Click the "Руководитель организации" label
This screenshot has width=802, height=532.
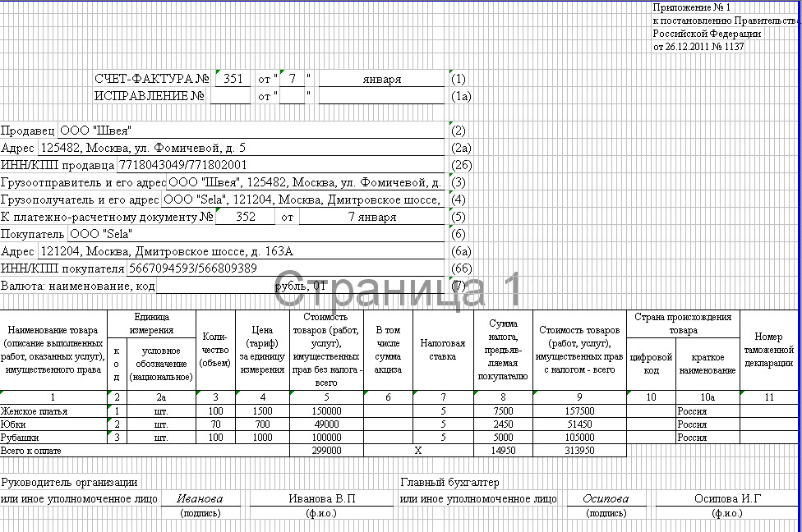point(70,482)
